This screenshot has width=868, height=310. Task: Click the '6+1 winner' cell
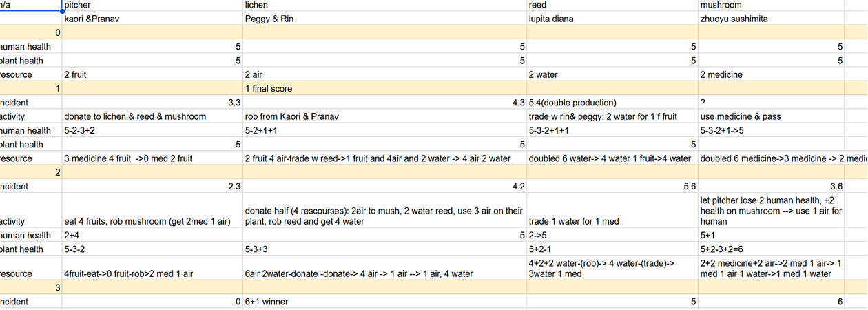384,302
